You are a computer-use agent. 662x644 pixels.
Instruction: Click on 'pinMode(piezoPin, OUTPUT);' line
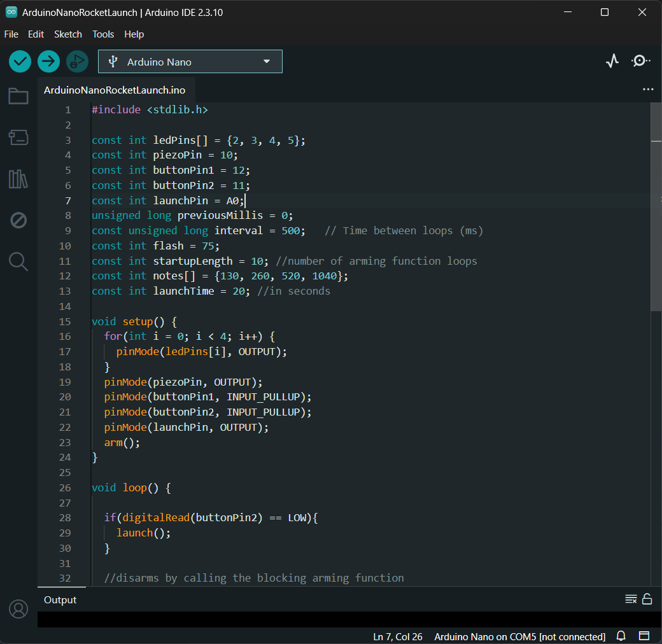[183, 382]
